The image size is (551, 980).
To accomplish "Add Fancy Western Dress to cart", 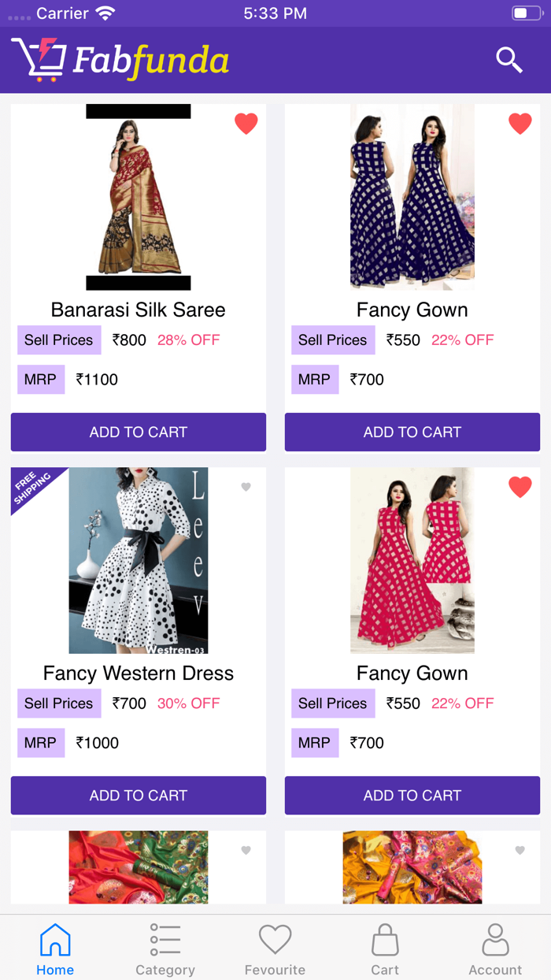I will (x=138, y=796).
